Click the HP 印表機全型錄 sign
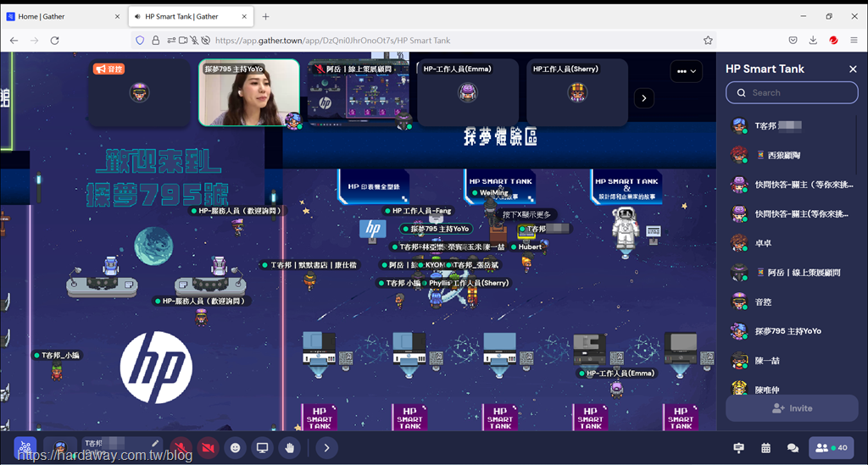Viewport: 868px width, 465px height. 373,187
